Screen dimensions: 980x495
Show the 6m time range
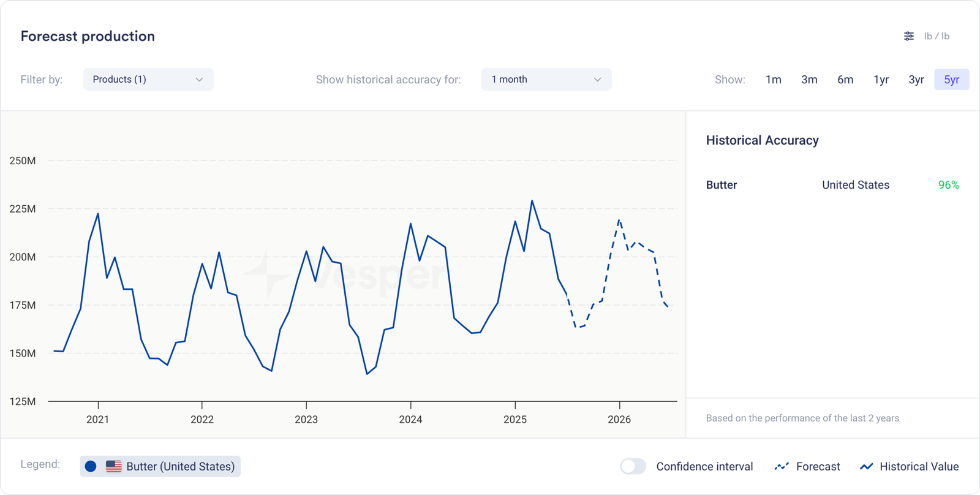tap(845, 80)
